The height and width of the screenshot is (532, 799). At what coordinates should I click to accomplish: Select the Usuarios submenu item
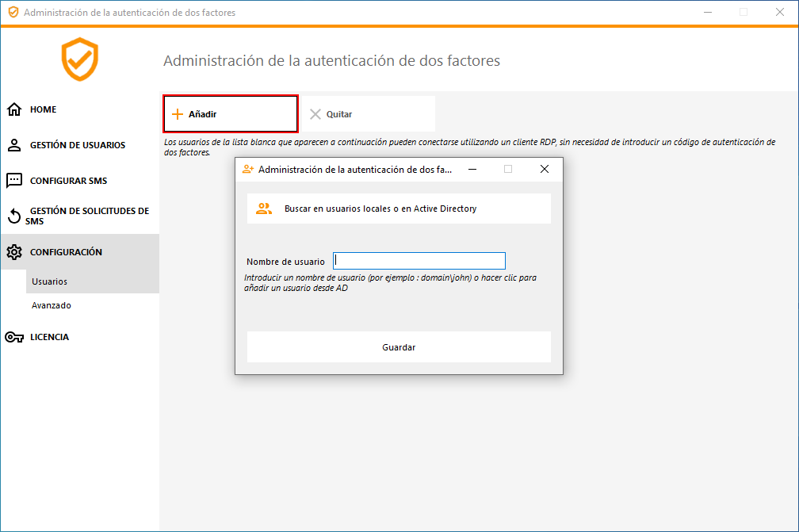(x=49, y=281)
